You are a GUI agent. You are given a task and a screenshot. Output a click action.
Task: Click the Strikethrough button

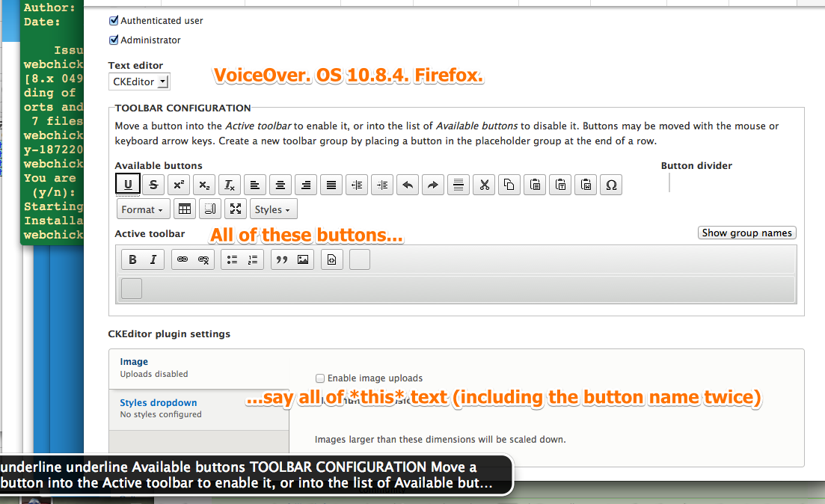tap(153, 185)
